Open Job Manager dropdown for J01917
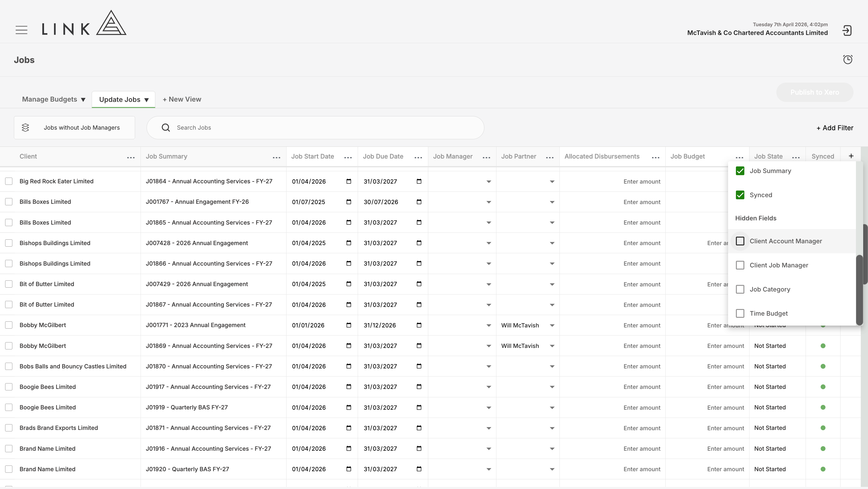Image resolution: width=868 pixels, height=489 pixels. [x=489, y=387]
